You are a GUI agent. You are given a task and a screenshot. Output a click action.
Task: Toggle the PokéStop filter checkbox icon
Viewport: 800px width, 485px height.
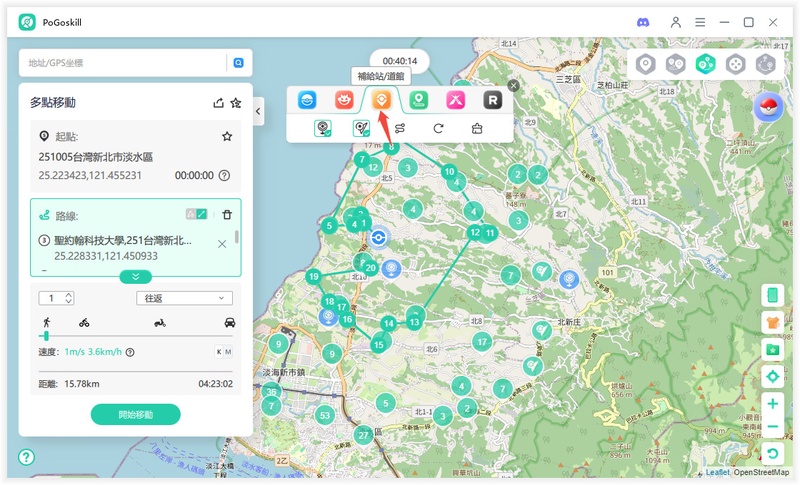(x=323, y=128)
